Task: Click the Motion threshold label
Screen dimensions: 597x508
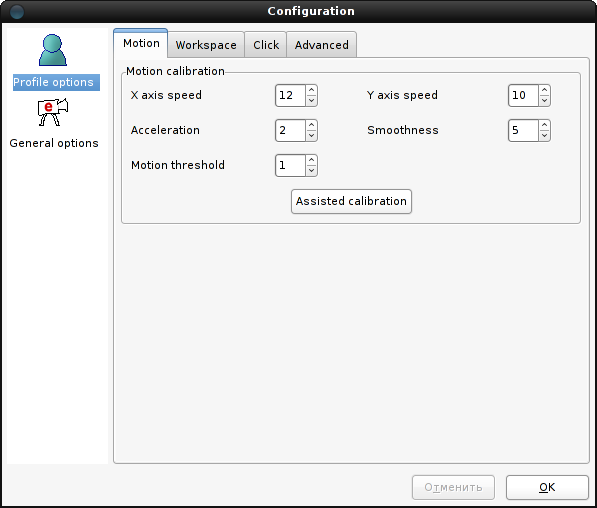Action: click(178, 165)
